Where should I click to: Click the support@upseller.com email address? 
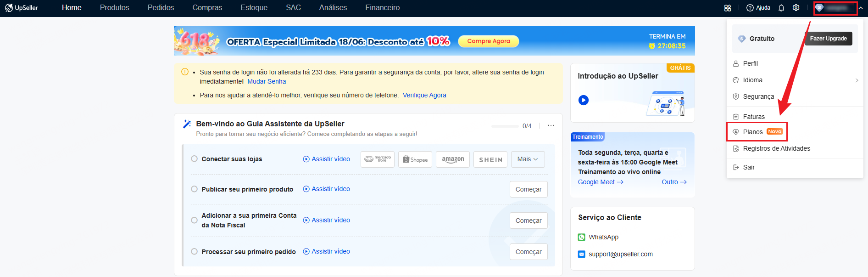(621, 254)
